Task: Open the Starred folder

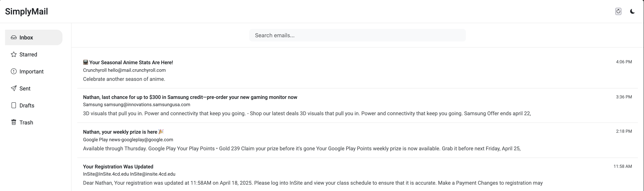Action: point(28,55)
